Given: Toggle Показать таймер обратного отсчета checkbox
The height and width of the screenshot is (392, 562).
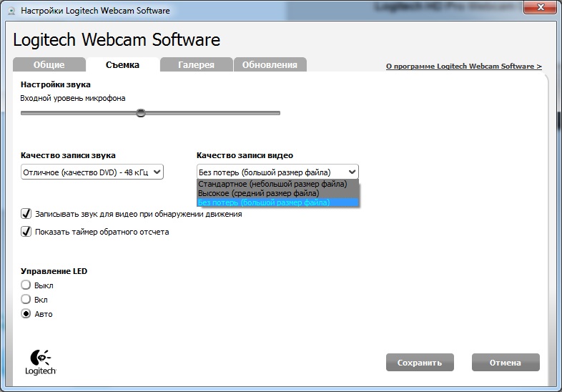Looking at the screenshot, I should (26, 232).
